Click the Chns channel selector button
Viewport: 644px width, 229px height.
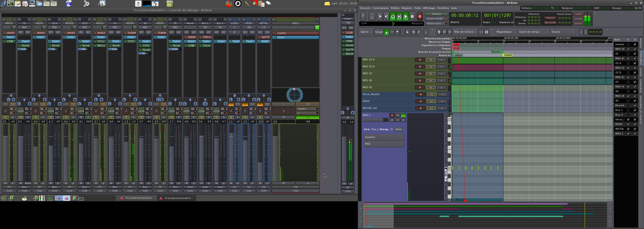(398, 129)
